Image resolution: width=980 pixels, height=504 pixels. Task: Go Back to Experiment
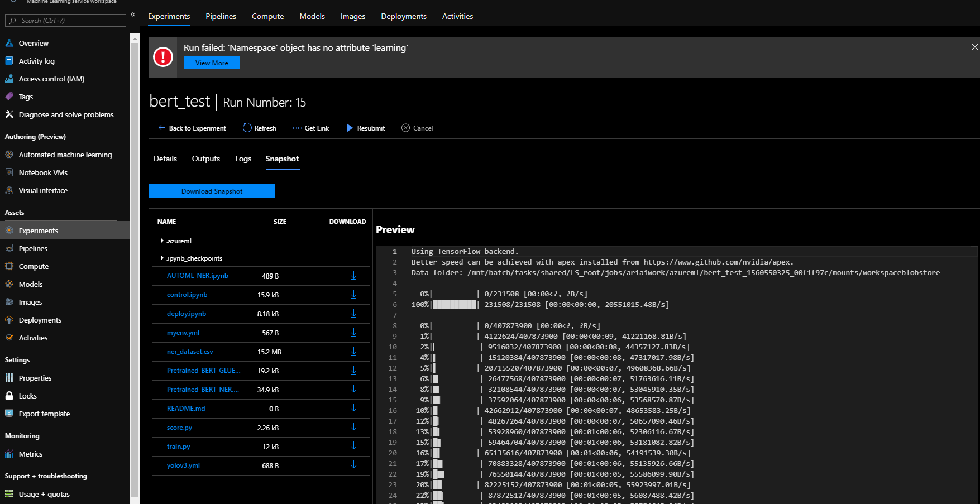tap(192, 128)
